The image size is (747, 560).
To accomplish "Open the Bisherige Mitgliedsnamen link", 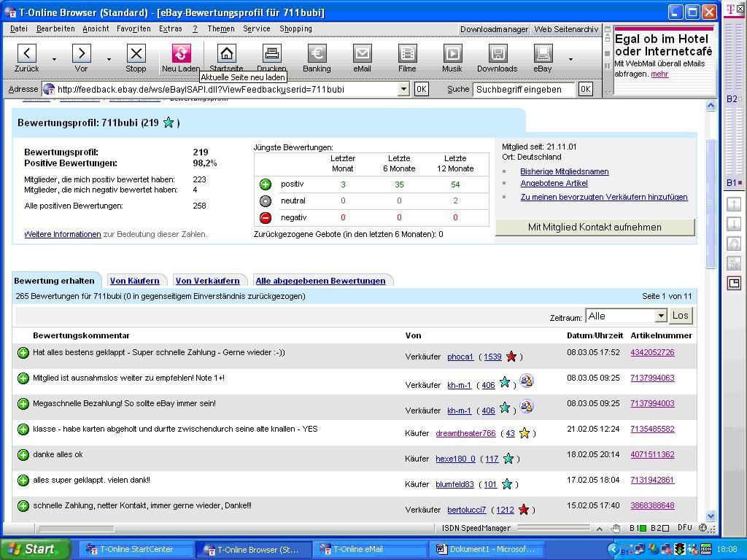I will (565, 171).
